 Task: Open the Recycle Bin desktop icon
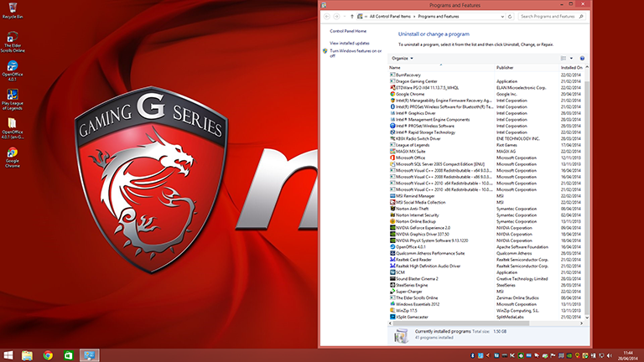(13, 10)
